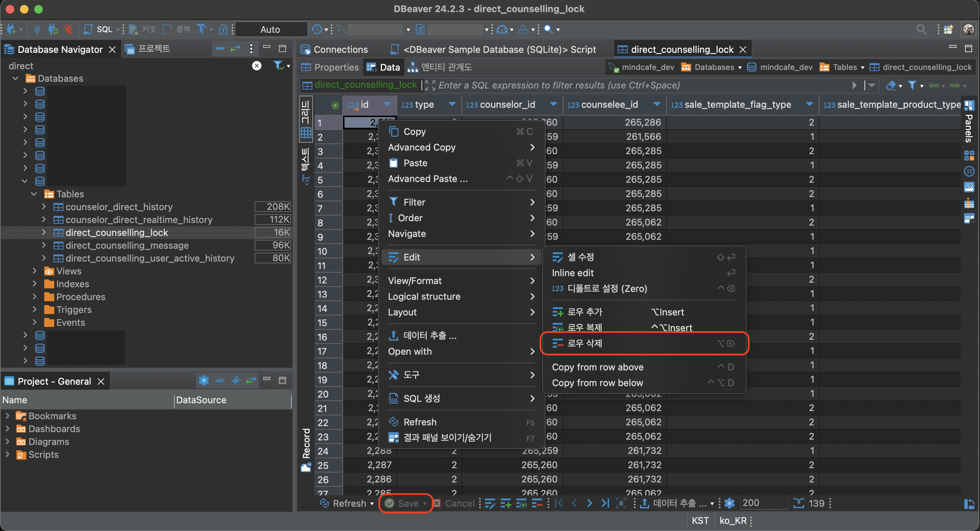Open the Connections editor tab
Image resolution: width=980 pixels, height=531 pixels.
334,50
